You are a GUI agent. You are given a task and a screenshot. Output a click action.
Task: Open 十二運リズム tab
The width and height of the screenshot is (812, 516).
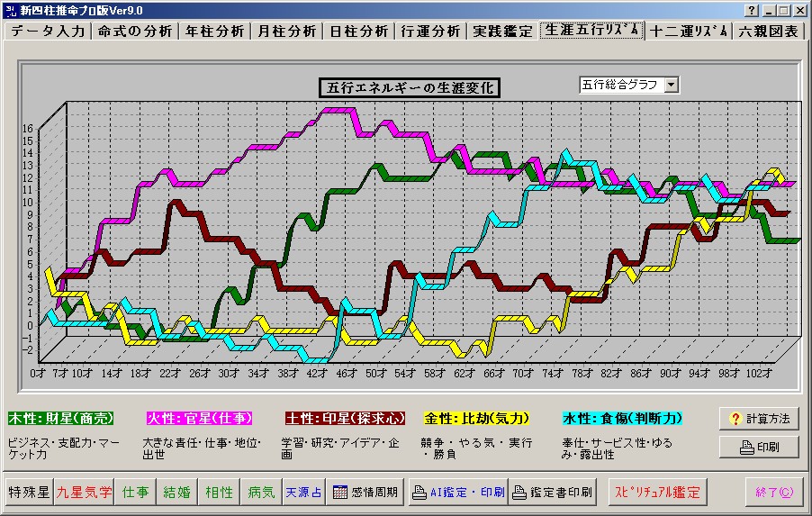(x=690, y=32)
